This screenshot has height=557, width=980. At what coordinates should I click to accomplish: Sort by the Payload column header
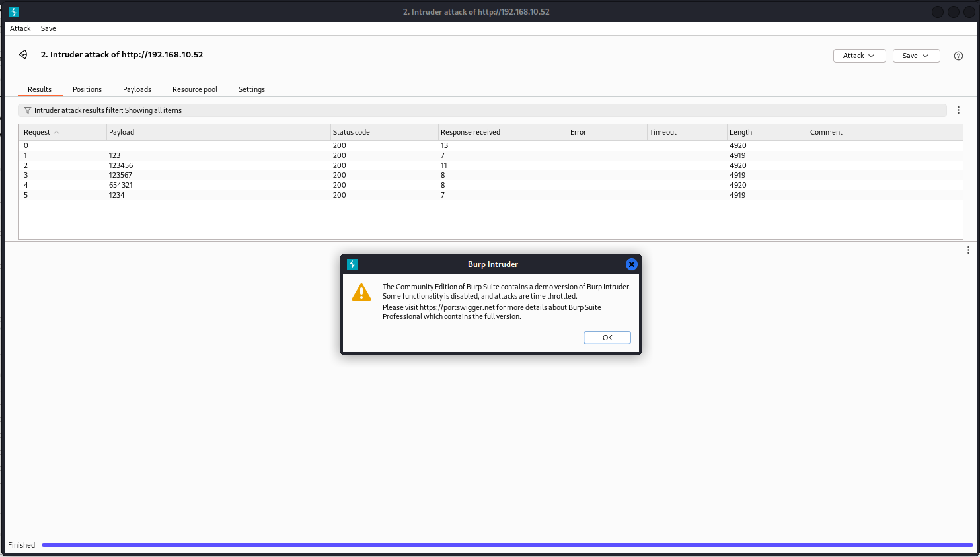218,132
